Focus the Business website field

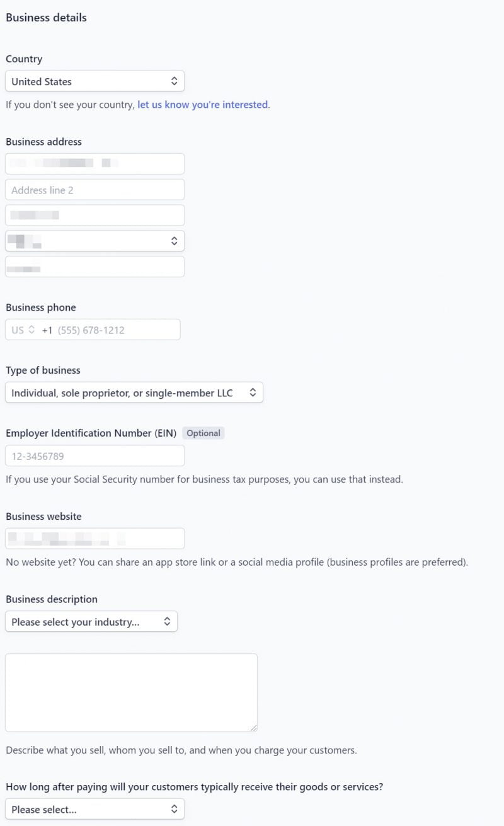[94, 539]
